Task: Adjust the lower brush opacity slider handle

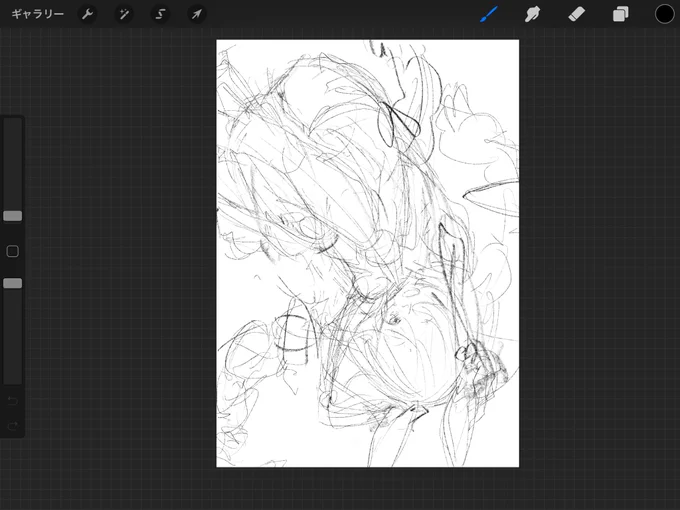Action: click(13, 283)
